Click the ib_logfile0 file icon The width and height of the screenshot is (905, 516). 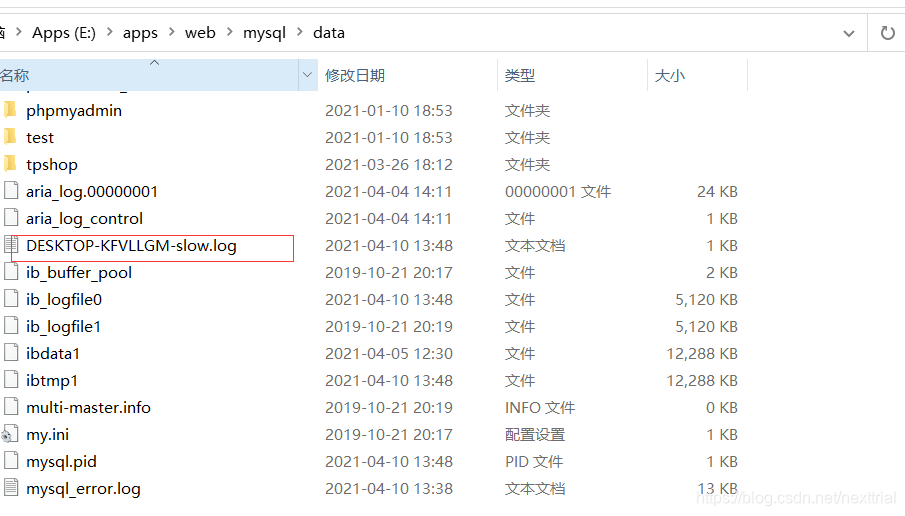point(11,300)
